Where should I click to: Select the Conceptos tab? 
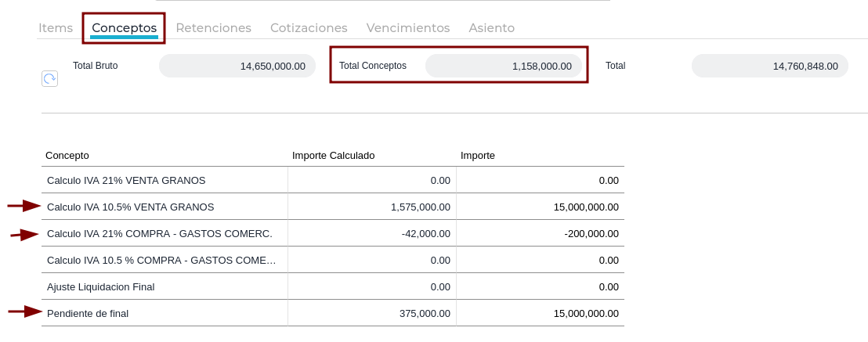(x=124, y=27)
